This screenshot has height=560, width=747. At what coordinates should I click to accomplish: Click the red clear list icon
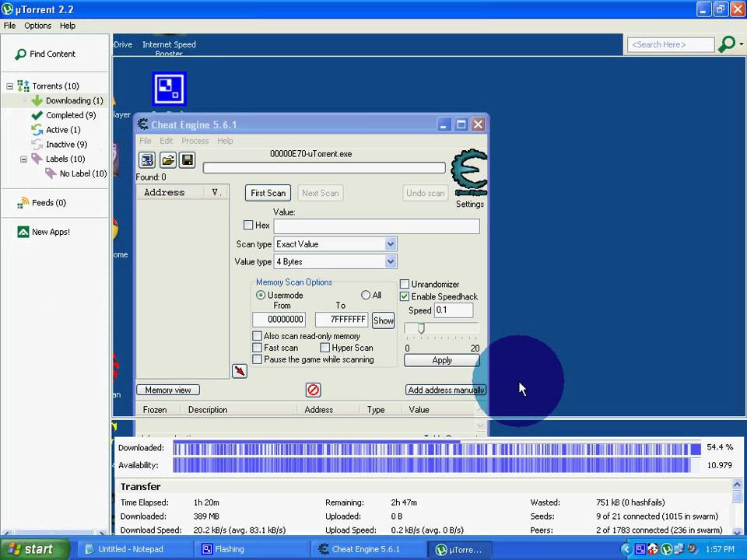313,390
